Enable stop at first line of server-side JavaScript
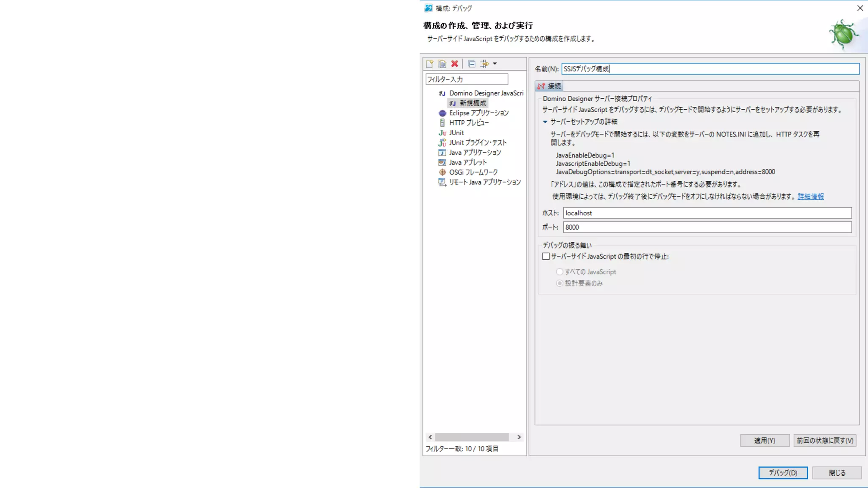 pos(546,256)
